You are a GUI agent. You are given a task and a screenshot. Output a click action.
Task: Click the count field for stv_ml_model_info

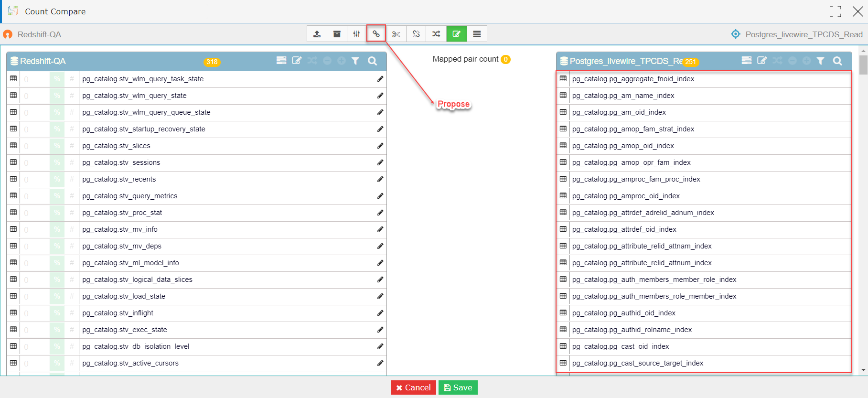point(34,263)
